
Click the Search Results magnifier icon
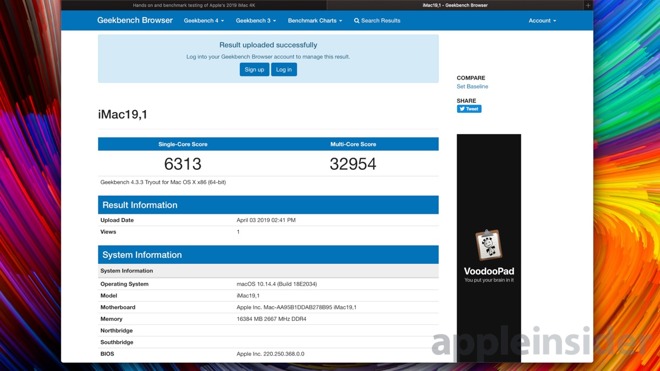click(357, 21)
